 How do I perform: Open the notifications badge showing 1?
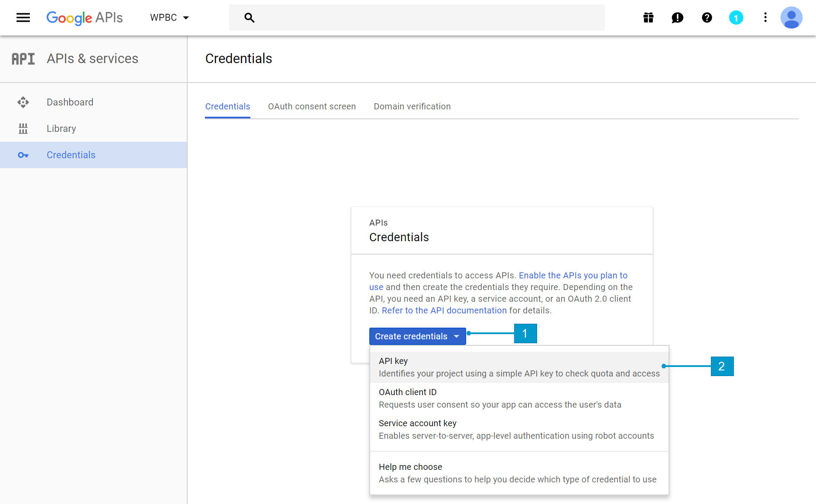pos(736,18)
